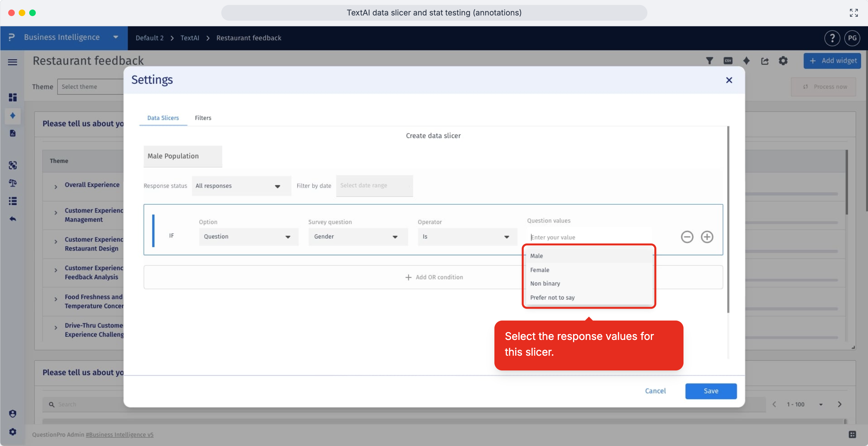Open the balance scale icon in sidebar

click(12, 183)
